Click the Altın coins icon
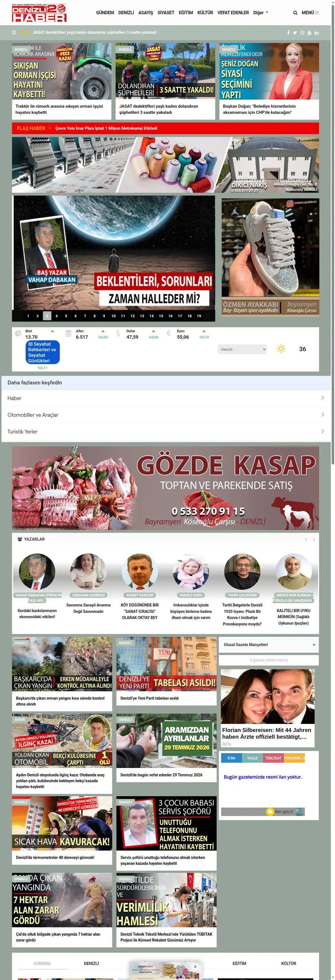 click(x=68, y=334)
